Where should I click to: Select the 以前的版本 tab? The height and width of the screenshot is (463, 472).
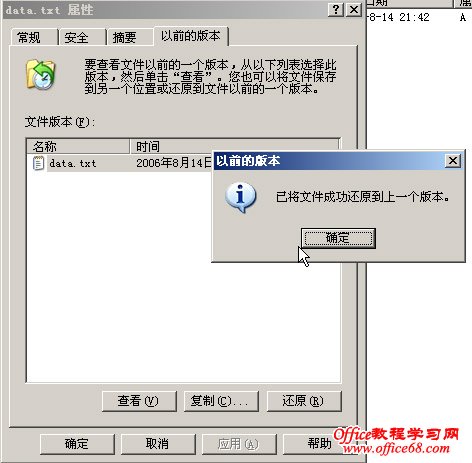[x=191, y=36]
